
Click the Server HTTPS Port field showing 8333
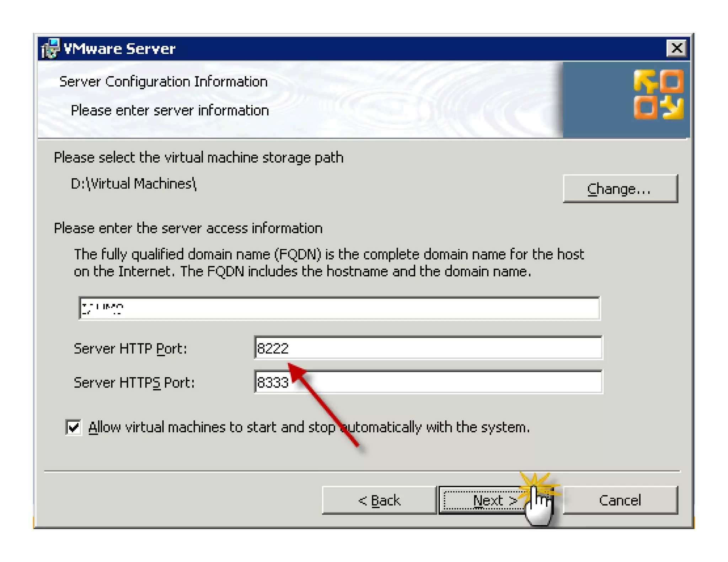pos(428,382)
